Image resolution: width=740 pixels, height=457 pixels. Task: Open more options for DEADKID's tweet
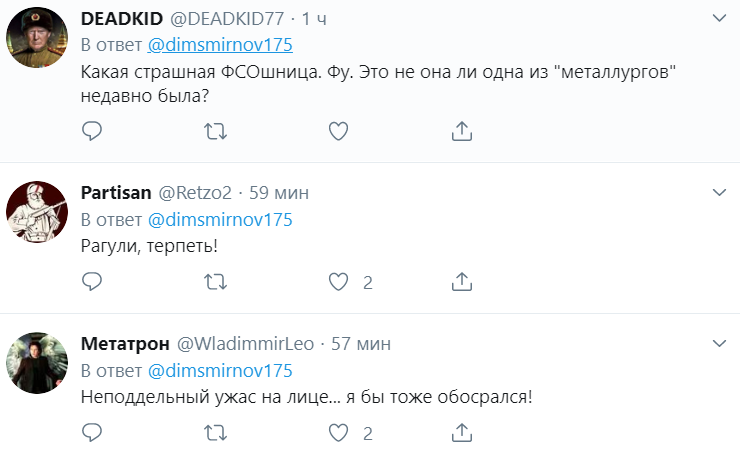(718, 18)
